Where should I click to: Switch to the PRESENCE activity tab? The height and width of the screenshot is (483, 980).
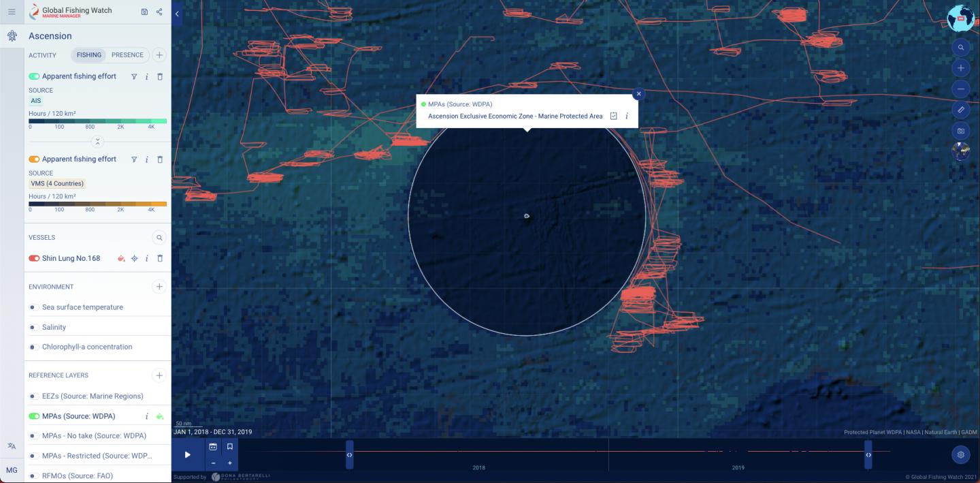pyautogui.click(x=127, y=55)
